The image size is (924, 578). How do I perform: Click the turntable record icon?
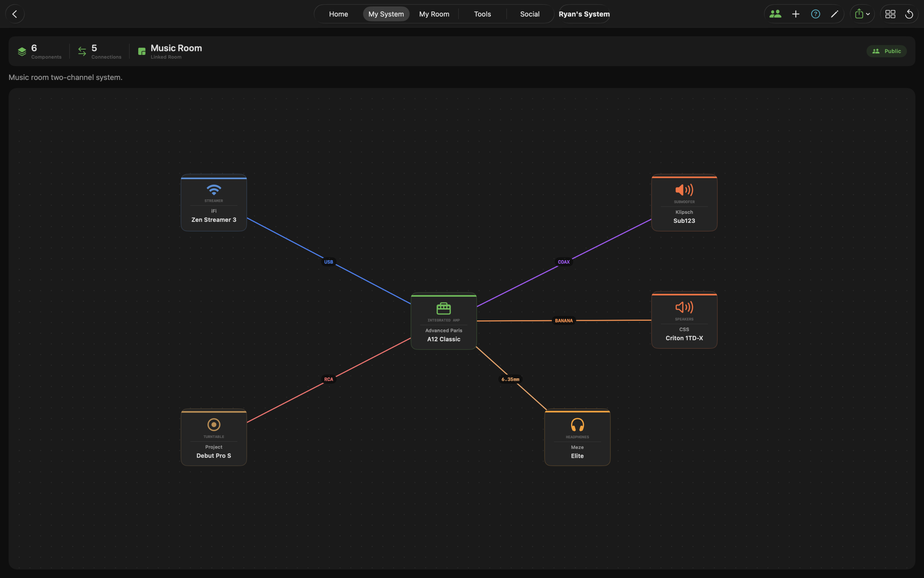click(214, 425)
